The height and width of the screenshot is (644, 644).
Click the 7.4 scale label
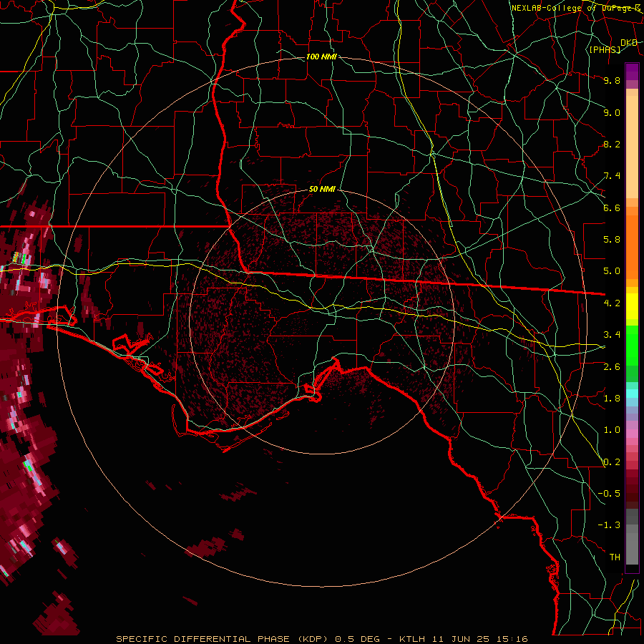tap(612, 176)
